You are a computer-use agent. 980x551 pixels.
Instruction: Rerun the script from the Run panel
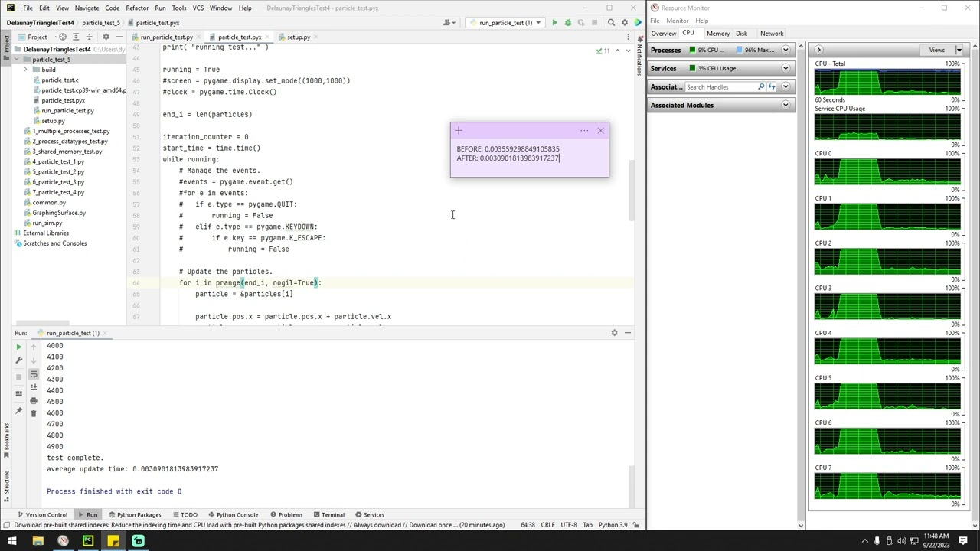coord(19,347)
